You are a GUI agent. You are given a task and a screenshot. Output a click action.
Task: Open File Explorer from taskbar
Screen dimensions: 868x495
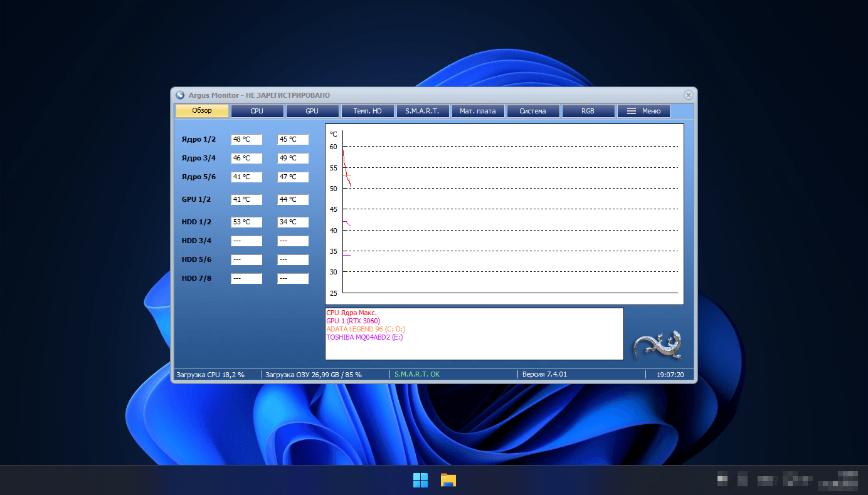pos(448,481)
